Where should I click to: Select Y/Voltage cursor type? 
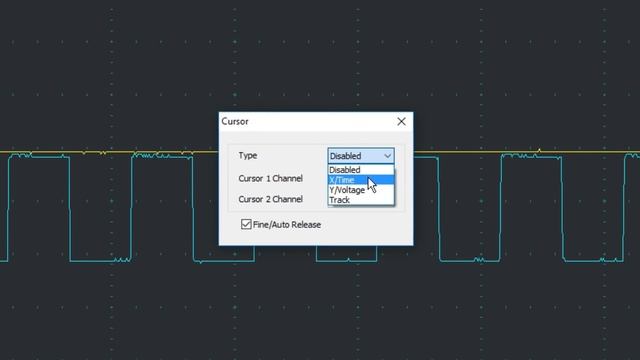pyautogui.click(x=361, y=190)
